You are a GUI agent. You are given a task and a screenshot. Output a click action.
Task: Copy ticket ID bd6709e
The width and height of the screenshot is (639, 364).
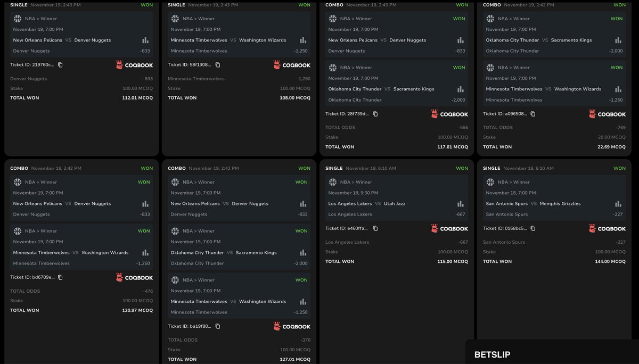pos(60,277)
